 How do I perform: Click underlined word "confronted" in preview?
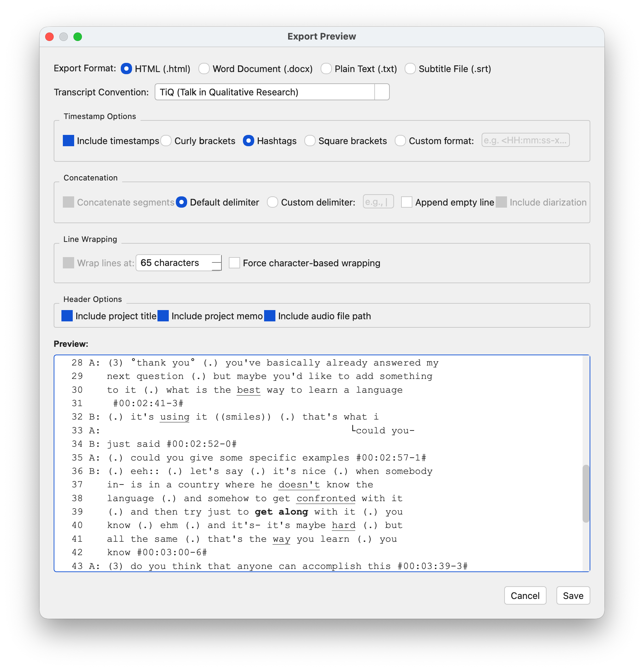pos(326,499)
